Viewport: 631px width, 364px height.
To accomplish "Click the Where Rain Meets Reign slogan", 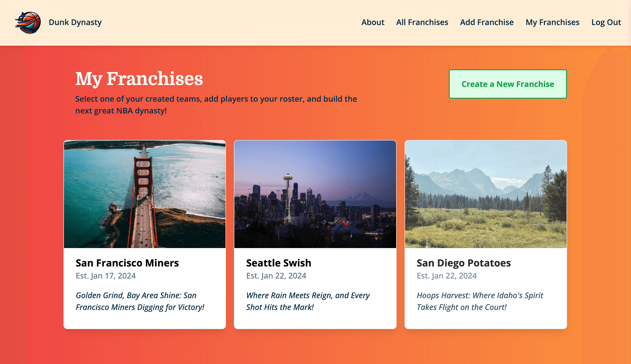I will pos(308,301).
